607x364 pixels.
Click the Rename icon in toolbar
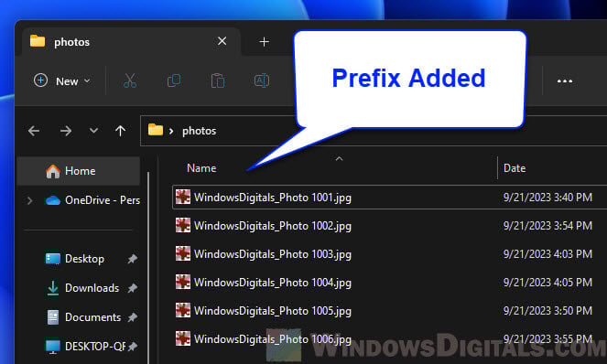coord(262,80)
